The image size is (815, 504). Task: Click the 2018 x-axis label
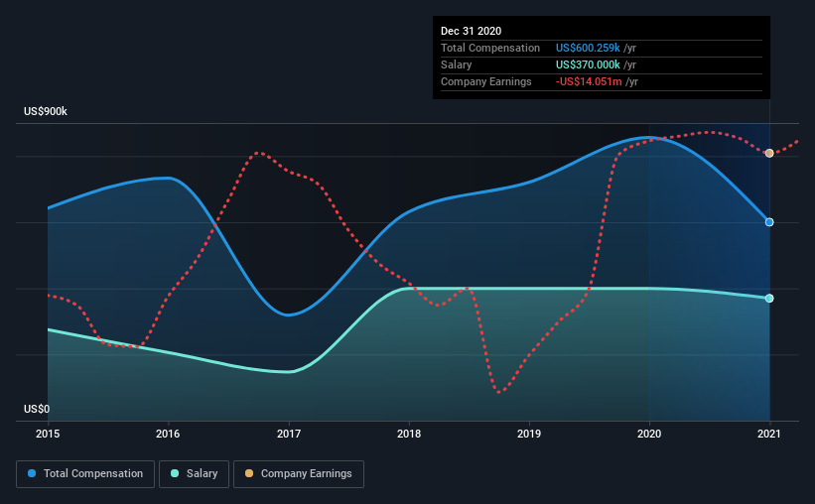click(409, 434)
